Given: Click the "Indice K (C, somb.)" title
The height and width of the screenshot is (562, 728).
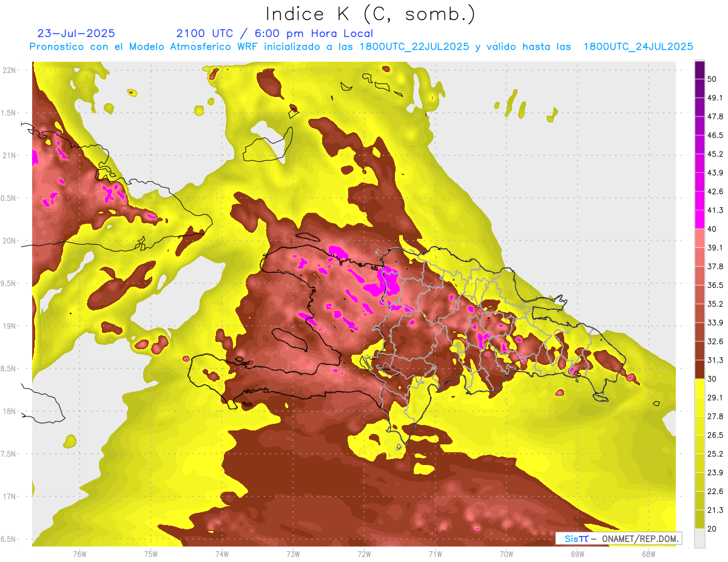Looking at the screenshot, I should tap(371, 15).
